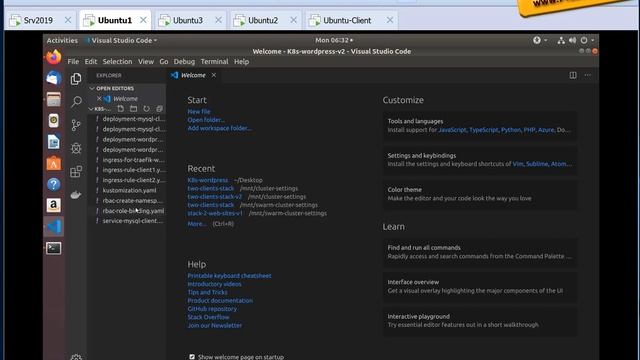
Task: Click the accessibility icon in top bar
Action: pos(537,40)
